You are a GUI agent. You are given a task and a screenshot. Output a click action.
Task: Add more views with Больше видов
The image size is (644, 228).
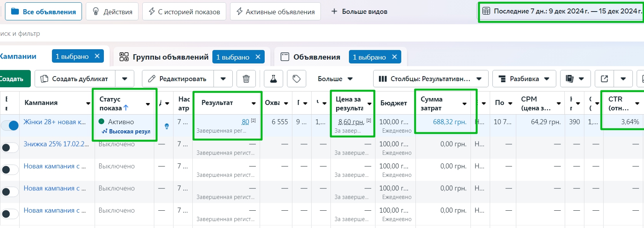coord(359,12)
